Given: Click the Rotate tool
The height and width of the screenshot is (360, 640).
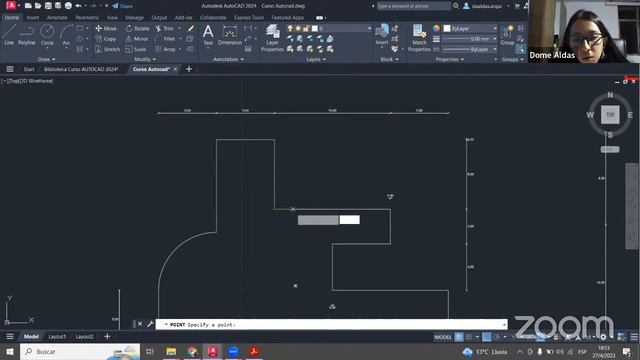Looking at the screenshot, I should click(138, 29).
